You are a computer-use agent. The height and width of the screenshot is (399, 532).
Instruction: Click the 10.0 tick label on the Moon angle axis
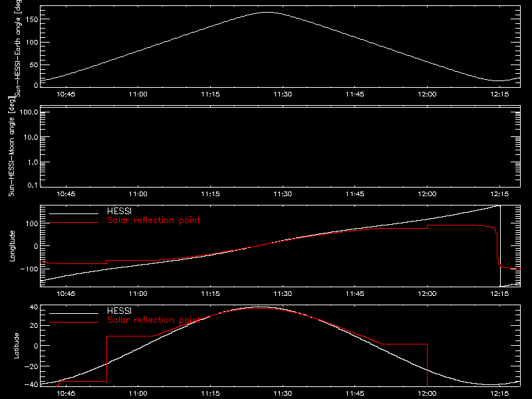tap(31, 137)
